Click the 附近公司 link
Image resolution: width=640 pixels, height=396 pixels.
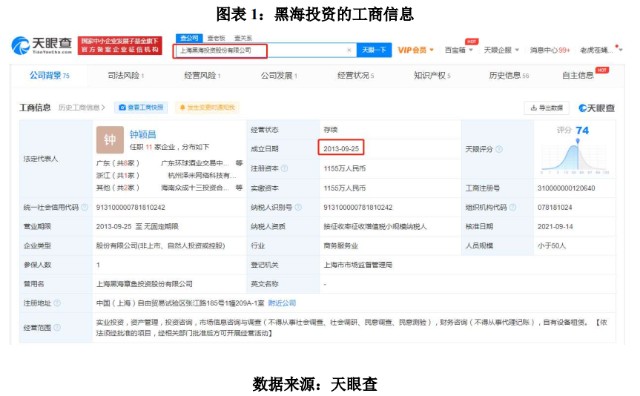click(282, 303)
